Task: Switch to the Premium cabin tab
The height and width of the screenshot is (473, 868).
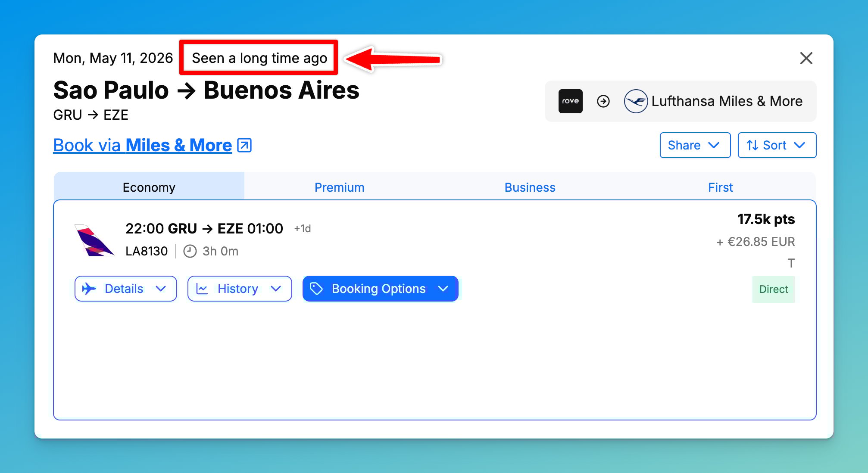Action: tap(339, 187)
